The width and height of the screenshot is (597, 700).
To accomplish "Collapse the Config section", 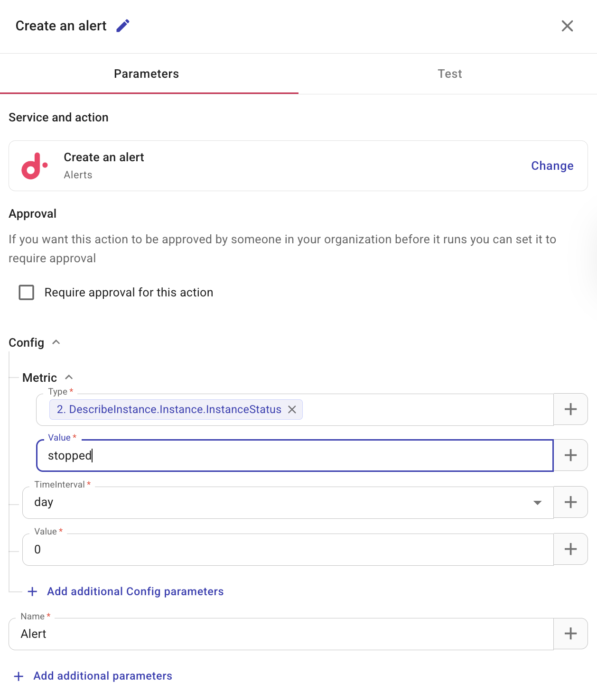I will coord(56,341).
